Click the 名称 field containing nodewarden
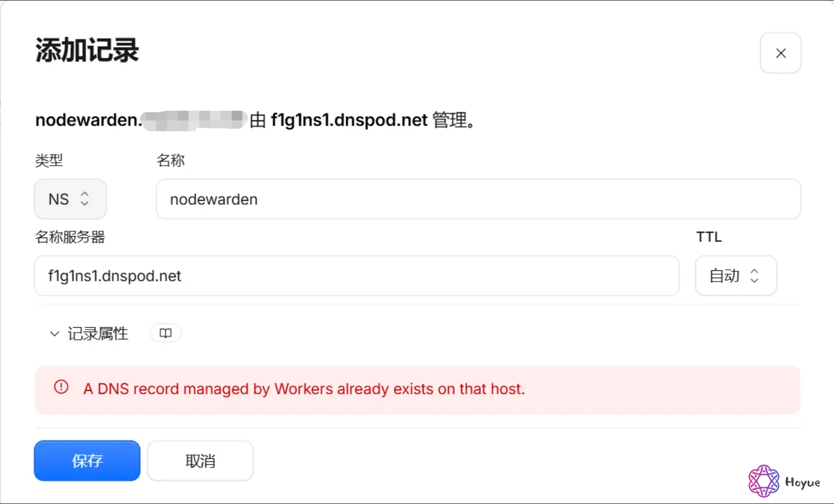Screen dimensions: 834x504 coord(478,199)
